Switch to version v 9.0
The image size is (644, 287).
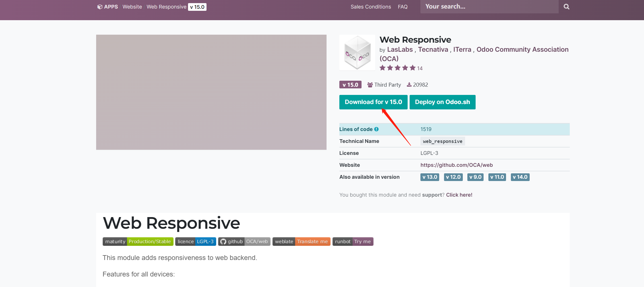click(475, 177)
